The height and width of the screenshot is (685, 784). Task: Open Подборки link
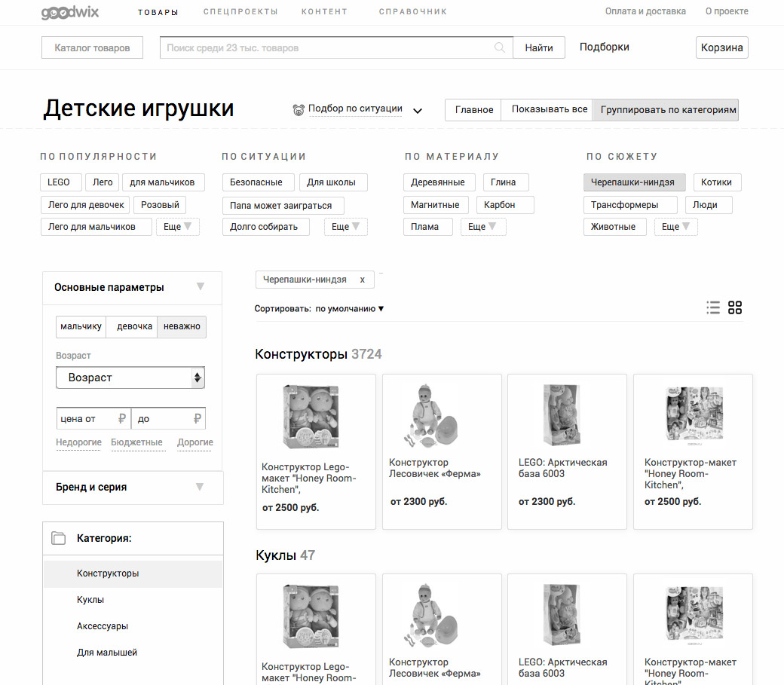point(604,47)
